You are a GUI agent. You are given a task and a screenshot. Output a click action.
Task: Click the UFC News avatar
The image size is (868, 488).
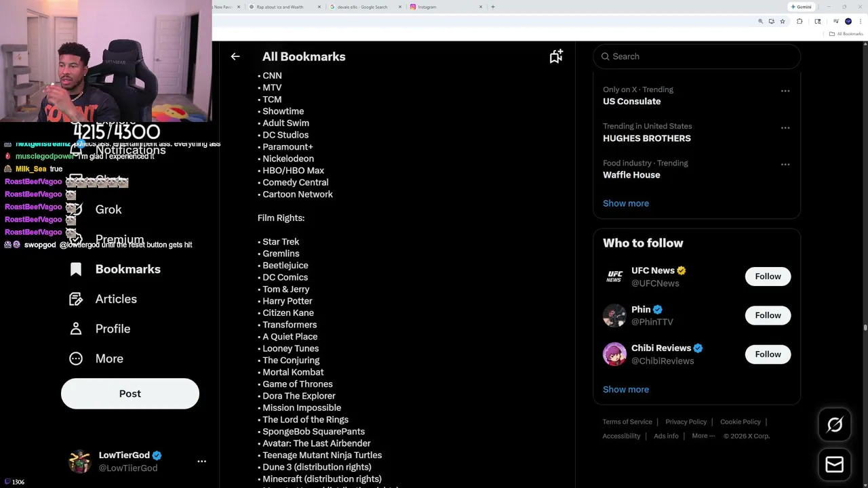[614, 277]
